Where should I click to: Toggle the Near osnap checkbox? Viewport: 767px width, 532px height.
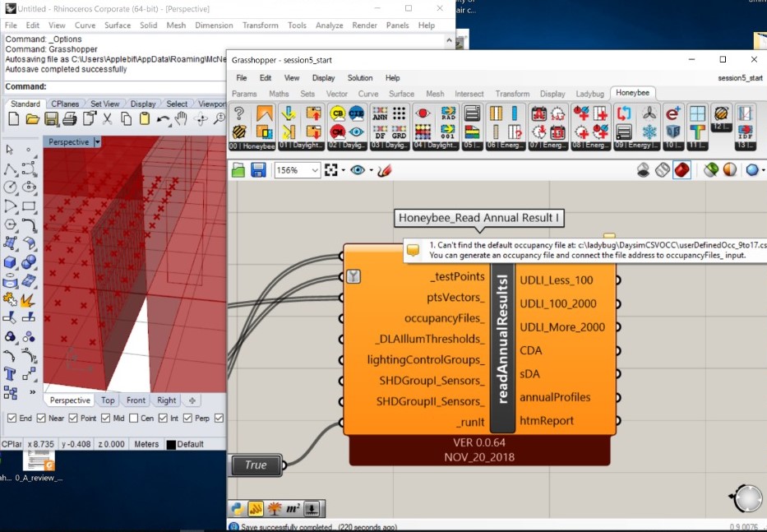41,418
